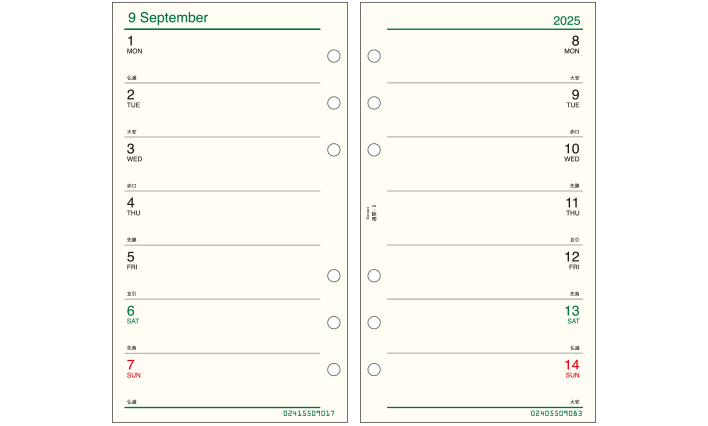Click the binder hole beside day 1

click(334, 56)
